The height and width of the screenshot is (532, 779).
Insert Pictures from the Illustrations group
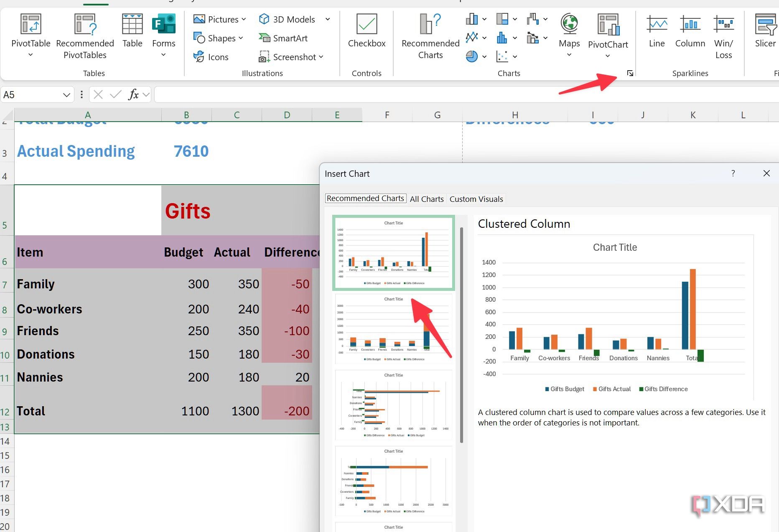(218, 19)
